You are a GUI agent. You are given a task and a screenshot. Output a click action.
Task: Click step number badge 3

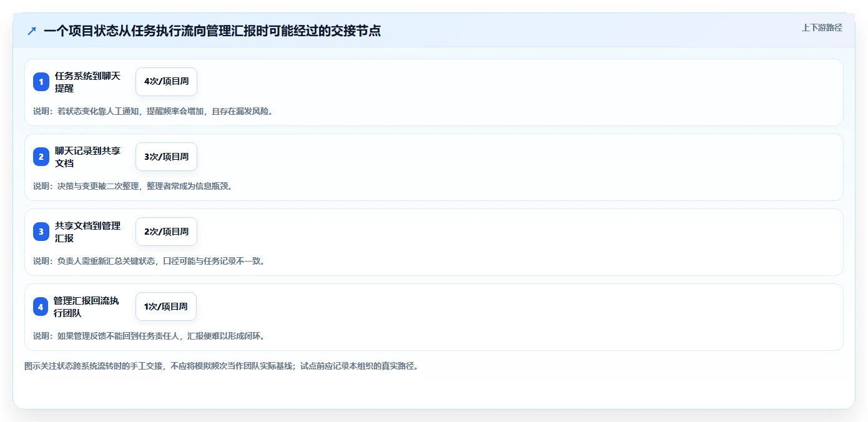(41, 232)
